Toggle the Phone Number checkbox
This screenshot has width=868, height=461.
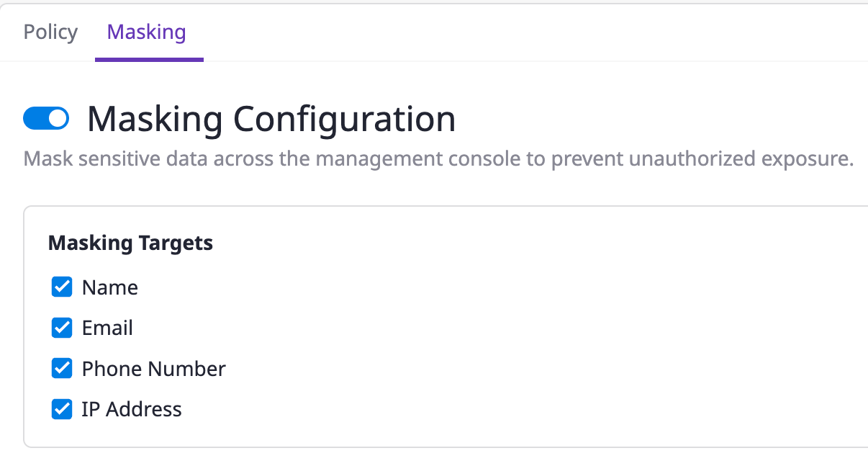click(x=62, y=369)
